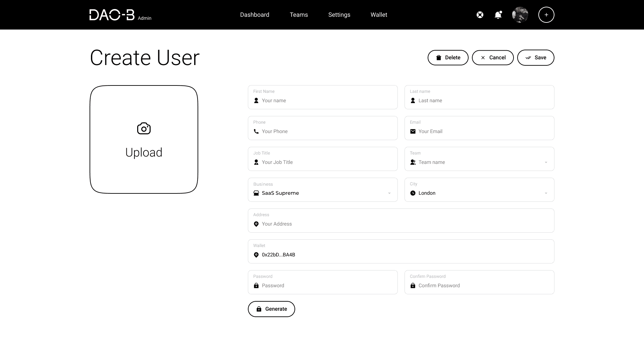Open the SaaS Supreme business selector
The height and width of the screenshot is (362, 644).
pyautogui.click(x=323, y=190)
